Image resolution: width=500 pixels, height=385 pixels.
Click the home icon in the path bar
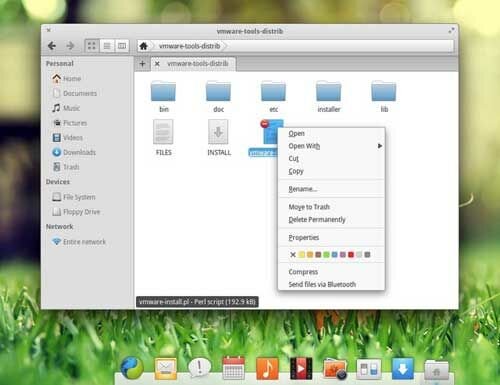click(x=144, y=46)
